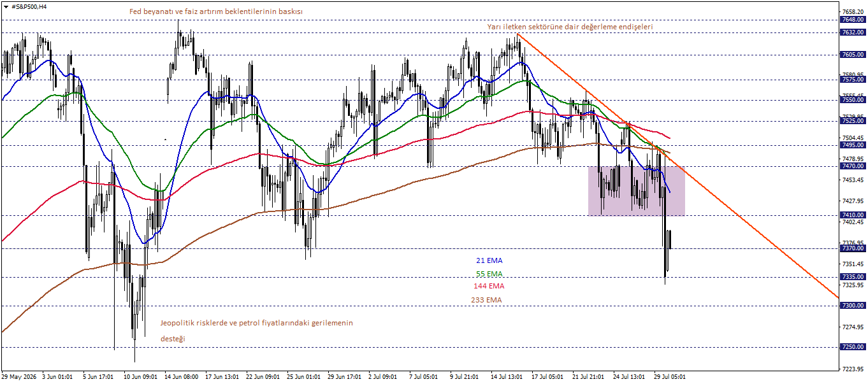
Task: Click the 17 Jul 05:01 date label
Action: point(547,376)
